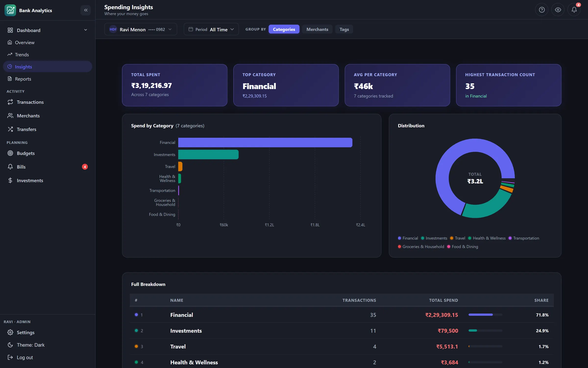Click the Settings gear icon

click(x=10, y=332)
